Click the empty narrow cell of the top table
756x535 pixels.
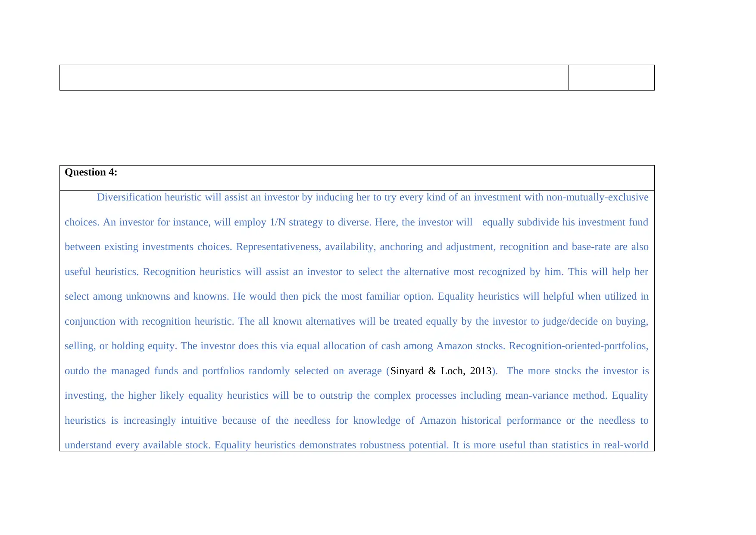click(x=612, y=78)
